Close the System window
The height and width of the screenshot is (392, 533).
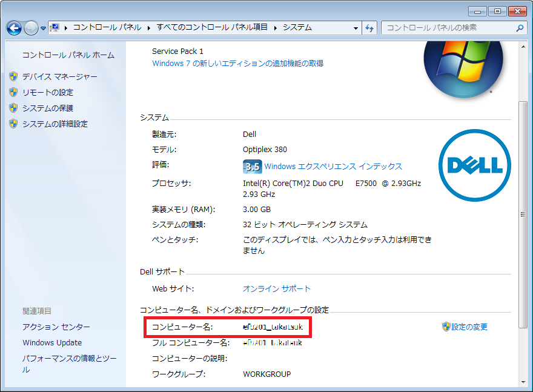(517, 12)
